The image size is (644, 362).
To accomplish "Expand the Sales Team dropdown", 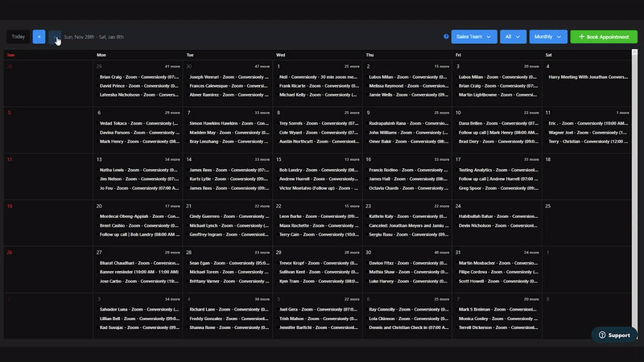I will pyautogui.click(x=473, y=36).
